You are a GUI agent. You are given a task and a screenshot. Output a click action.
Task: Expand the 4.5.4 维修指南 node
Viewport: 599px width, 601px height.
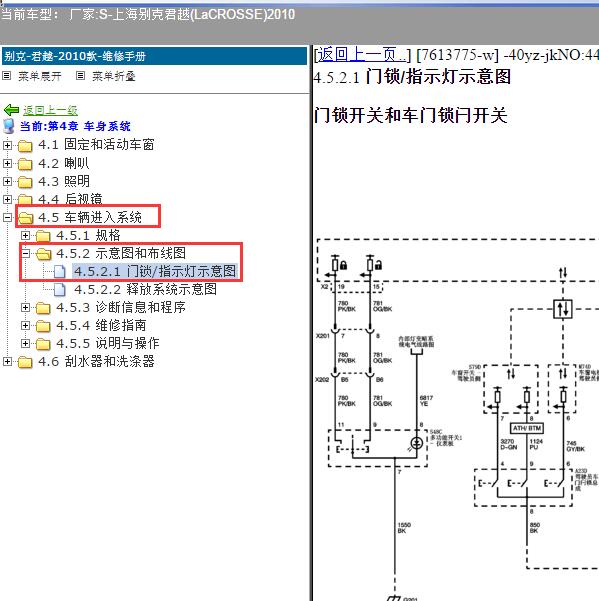pos(25,325)
